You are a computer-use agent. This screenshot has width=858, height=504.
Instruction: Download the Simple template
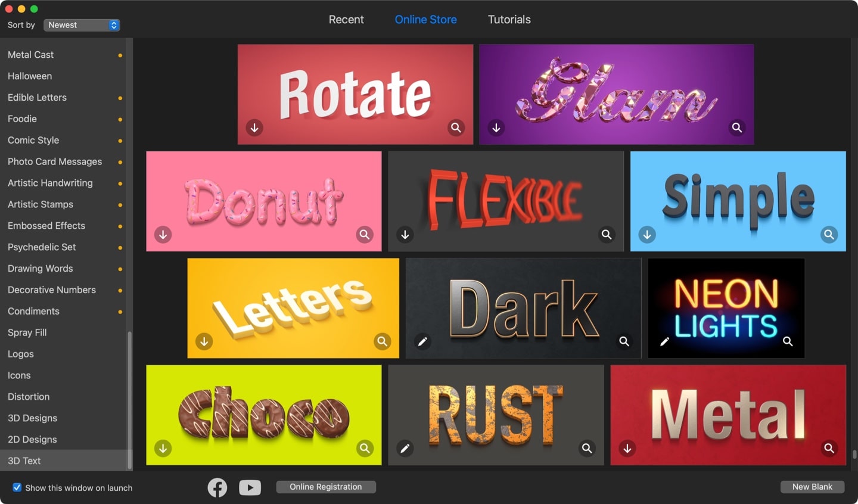(647, 235)
